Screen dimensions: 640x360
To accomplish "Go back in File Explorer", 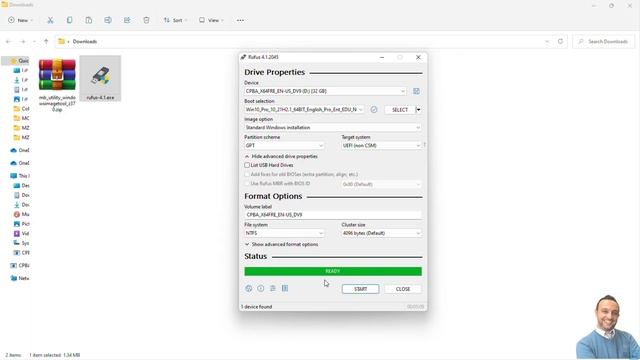I will 8,41.
